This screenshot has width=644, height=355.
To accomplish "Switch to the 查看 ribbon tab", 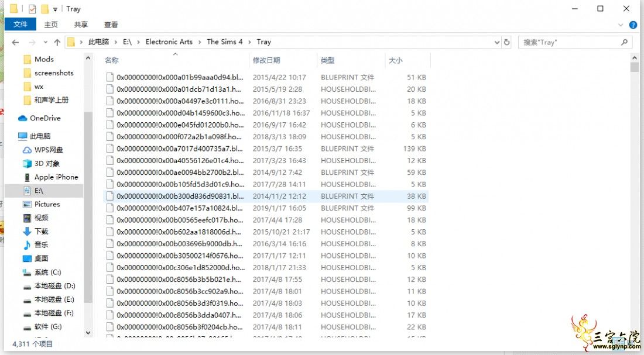I will pyautogui.click(x=111, y=25).
